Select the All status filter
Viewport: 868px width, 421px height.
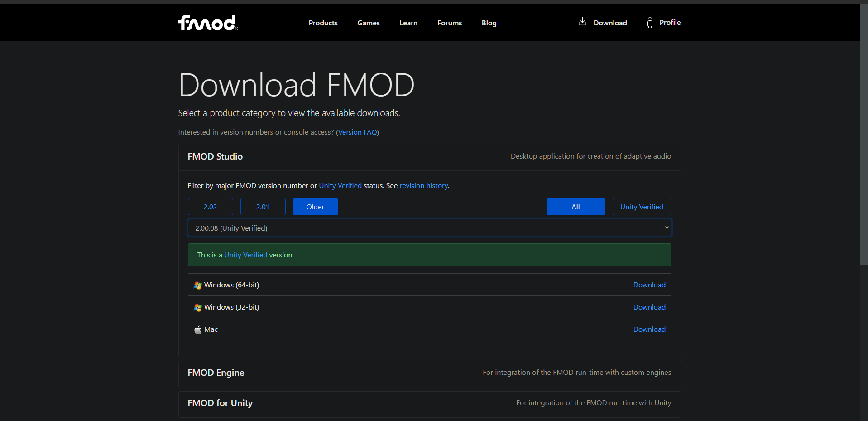tap(576, 207)
